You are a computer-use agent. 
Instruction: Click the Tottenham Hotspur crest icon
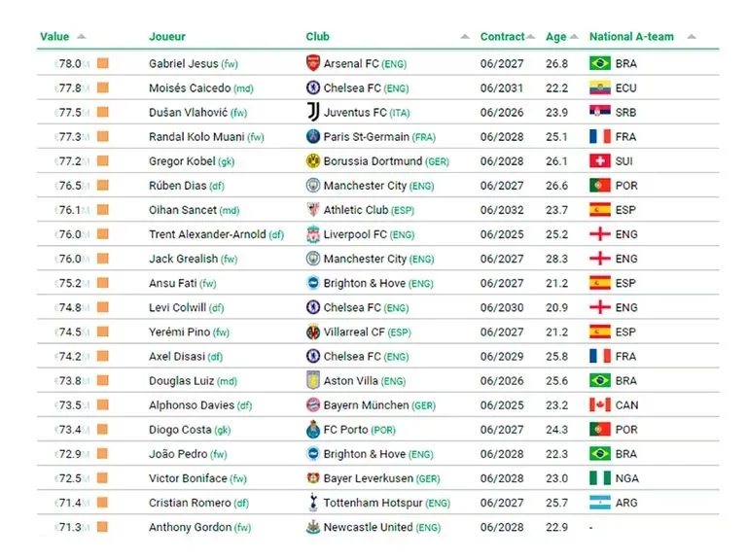(313, 503)
